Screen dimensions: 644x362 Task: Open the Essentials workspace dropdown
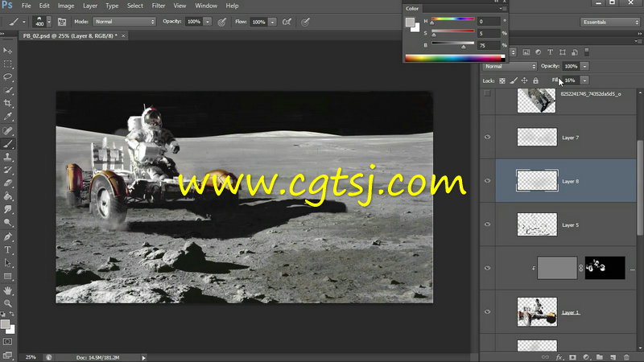pyautogui.click(x=610, y=23)
